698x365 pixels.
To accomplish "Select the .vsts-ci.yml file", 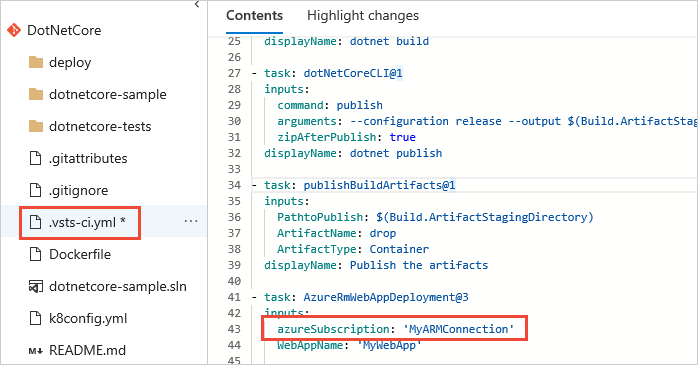I will [87, 222].
